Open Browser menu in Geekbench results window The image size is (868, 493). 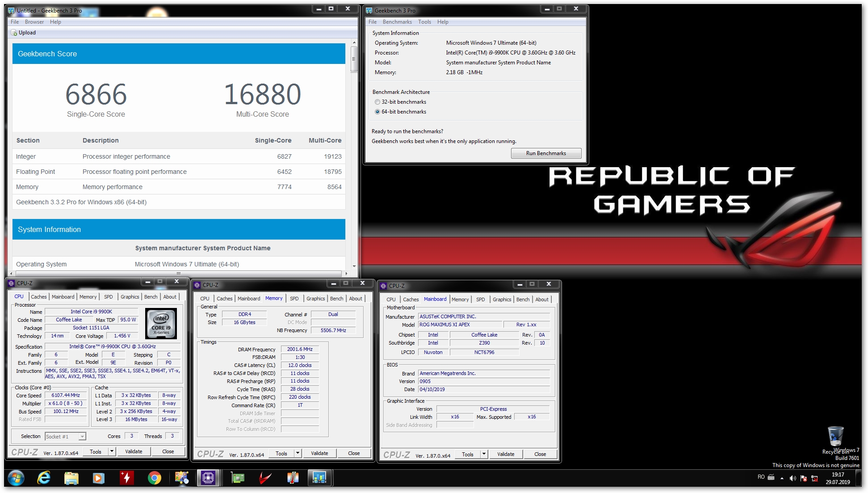34,22
